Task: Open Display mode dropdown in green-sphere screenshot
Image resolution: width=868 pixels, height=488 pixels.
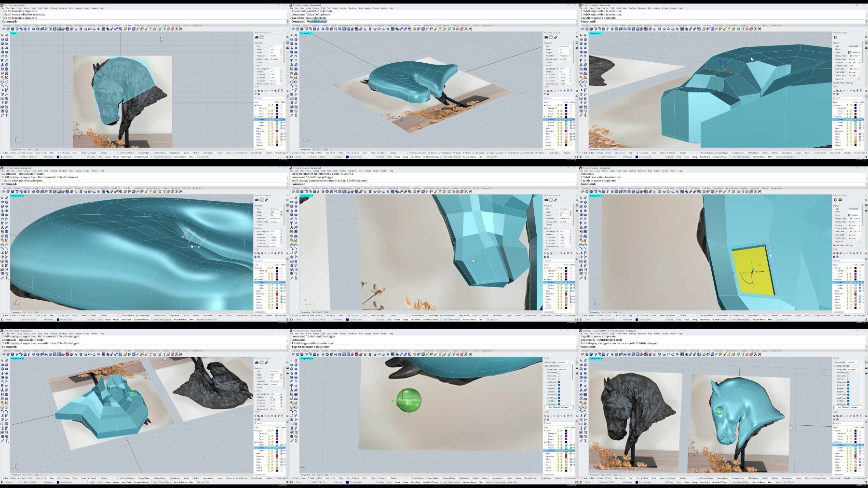Action: 565,362
